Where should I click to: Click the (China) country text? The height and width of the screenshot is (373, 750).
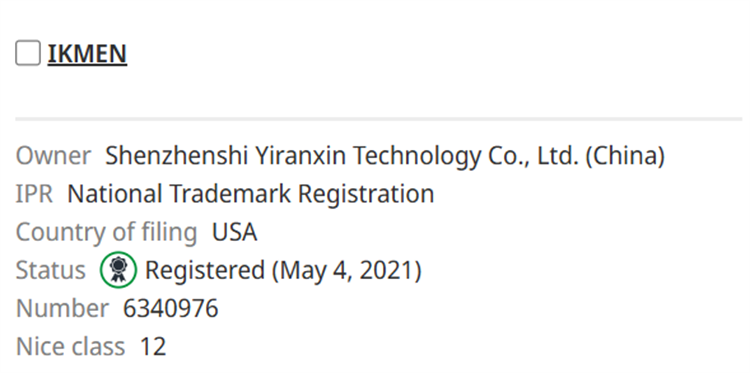[625, 155]
